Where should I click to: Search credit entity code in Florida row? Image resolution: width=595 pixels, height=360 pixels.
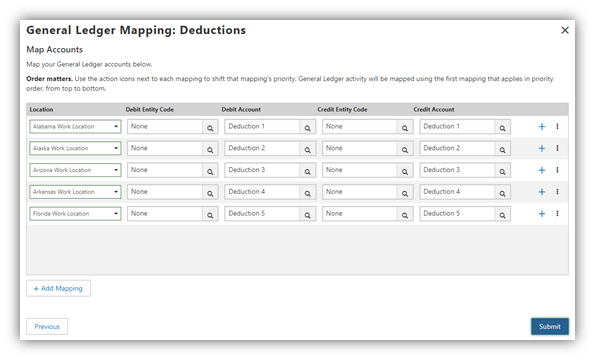tap(405, 214)
